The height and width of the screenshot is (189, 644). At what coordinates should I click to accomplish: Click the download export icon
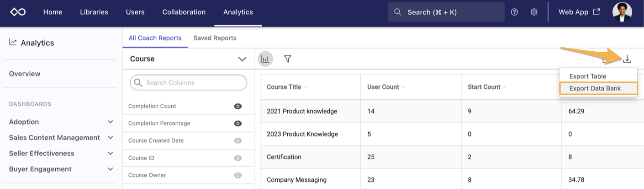click(x=627, y=59)
